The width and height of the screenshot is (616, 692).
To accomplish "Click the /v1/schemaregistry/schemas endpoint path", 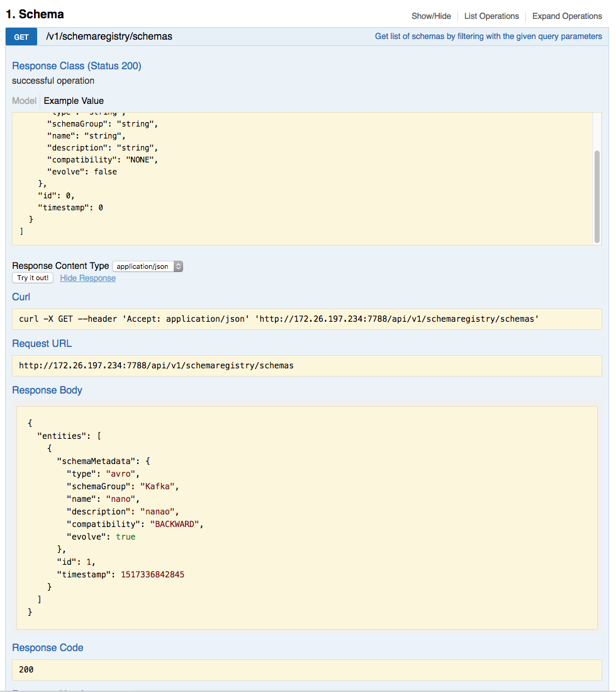I will [x=109, y=37].
